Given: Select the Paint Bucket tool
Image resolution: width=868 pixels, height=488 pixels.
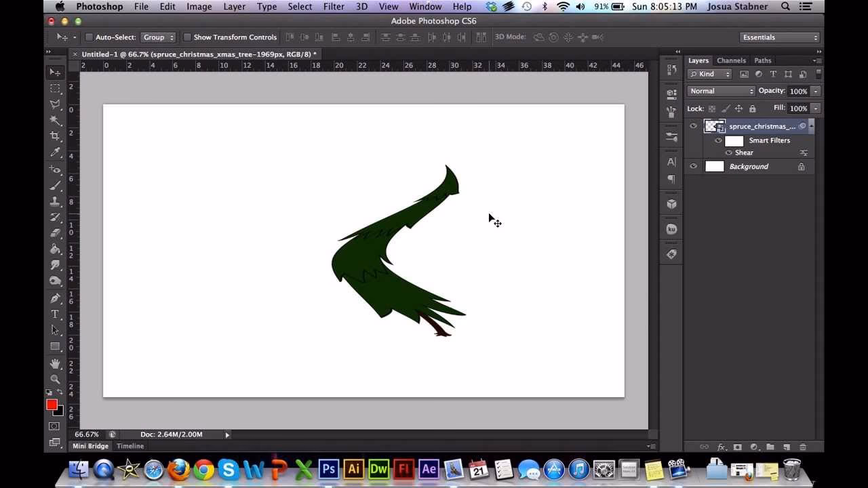Looking at the screenshot, I should 55,249.
